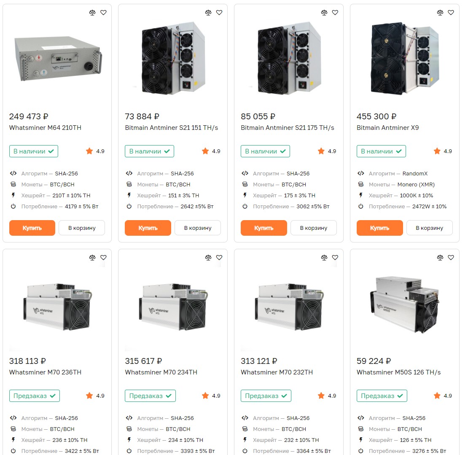Screen dimensions: 476x455
Task: Buy the Whatsminer M64 210TH
Action: pyautogui.click(x=32, y=228)
